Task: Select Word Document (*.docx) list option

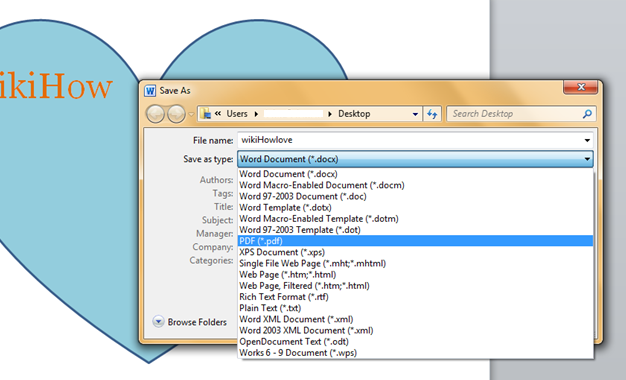Action: coord(415,174)
